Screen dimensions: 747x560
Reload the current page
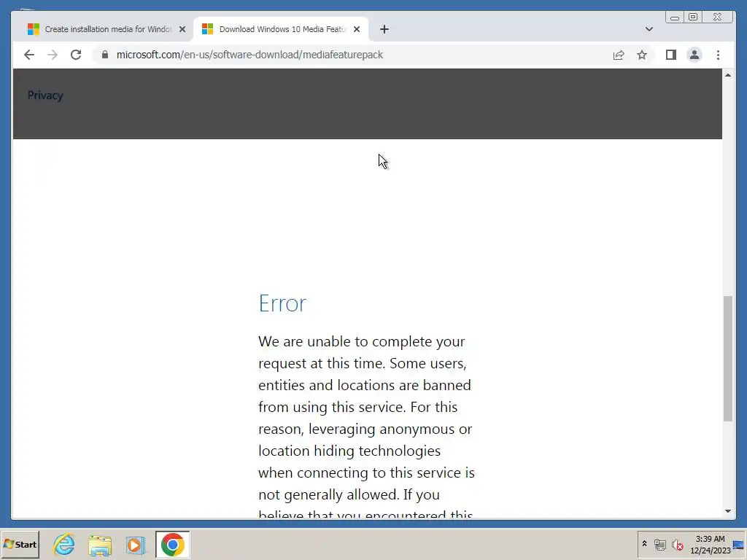click(76, 55)
